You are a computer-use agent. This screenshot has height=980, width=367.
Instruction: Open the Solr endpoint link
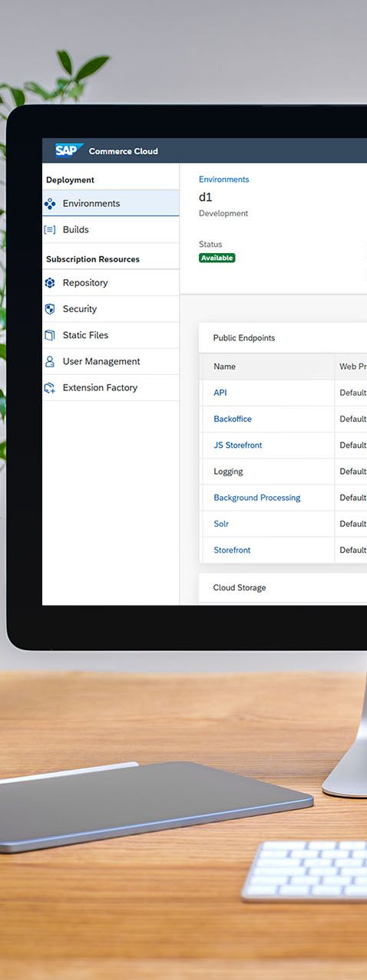[221, 524]
